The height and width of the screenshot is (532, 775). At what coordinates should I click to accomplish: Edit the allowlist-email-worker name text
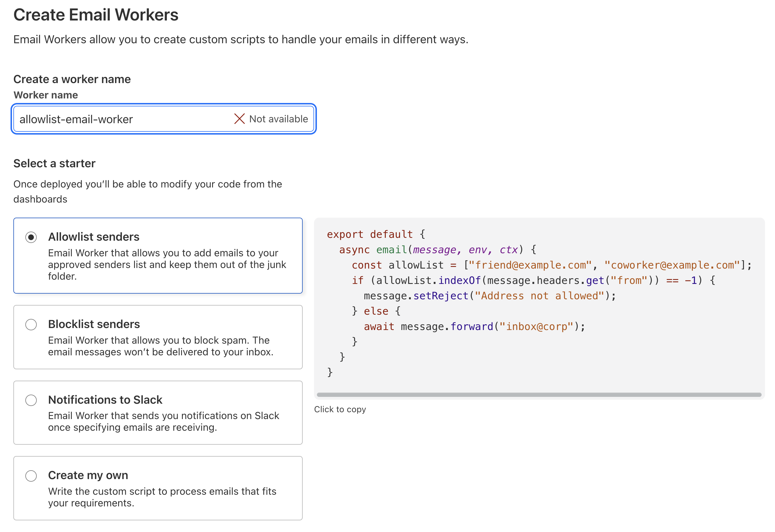(x=75, y=119)
